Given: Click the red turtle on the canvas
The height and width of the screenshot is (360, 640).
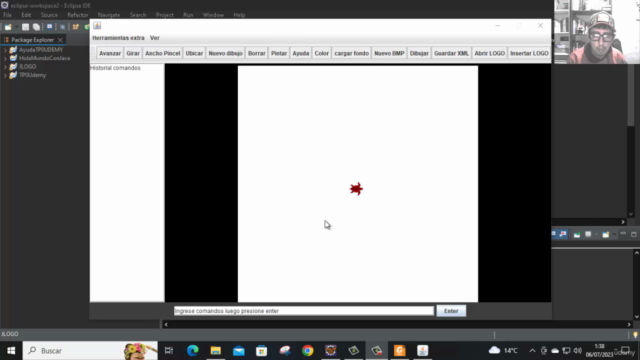Looking at the screenshot, I should [356, 189].
